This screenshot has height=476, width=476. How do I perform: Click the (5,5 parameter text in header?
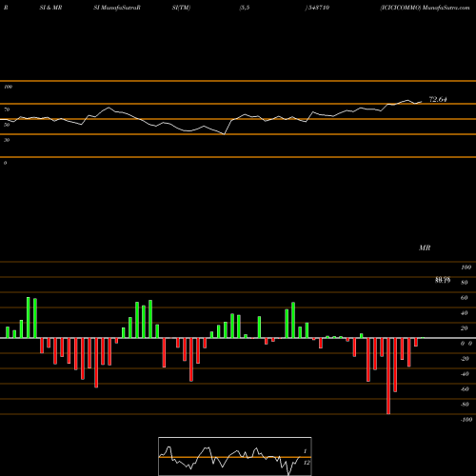pyautogui.click(x=245, y=8)
